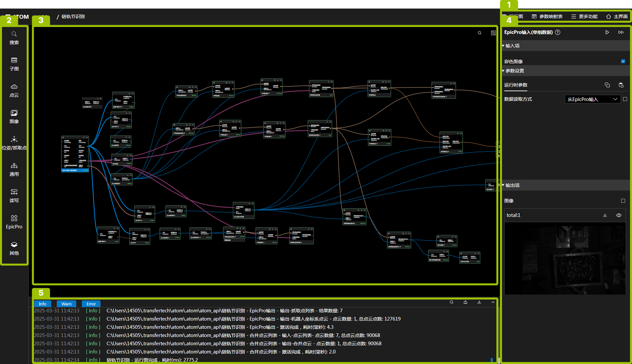
Task: Enable the 图像 output checkbox
Action: [623, 201]
